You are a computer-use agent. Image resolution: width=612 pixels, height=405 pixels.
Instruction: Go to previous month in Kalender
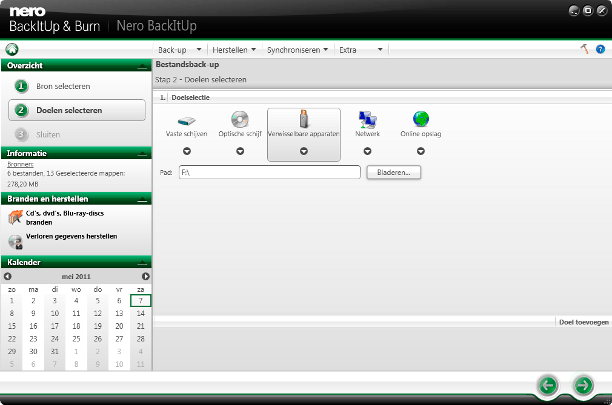(7, 276)
